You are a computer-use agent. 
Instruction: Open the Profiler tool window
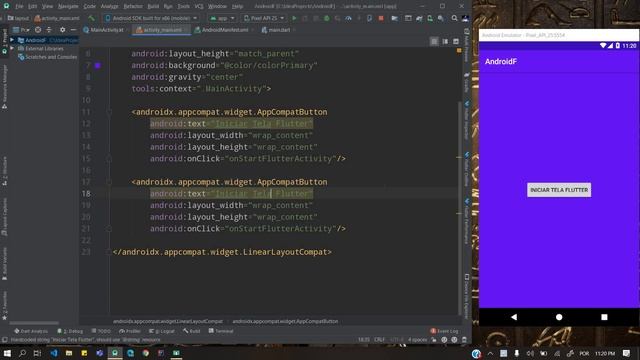click(129, 331)
